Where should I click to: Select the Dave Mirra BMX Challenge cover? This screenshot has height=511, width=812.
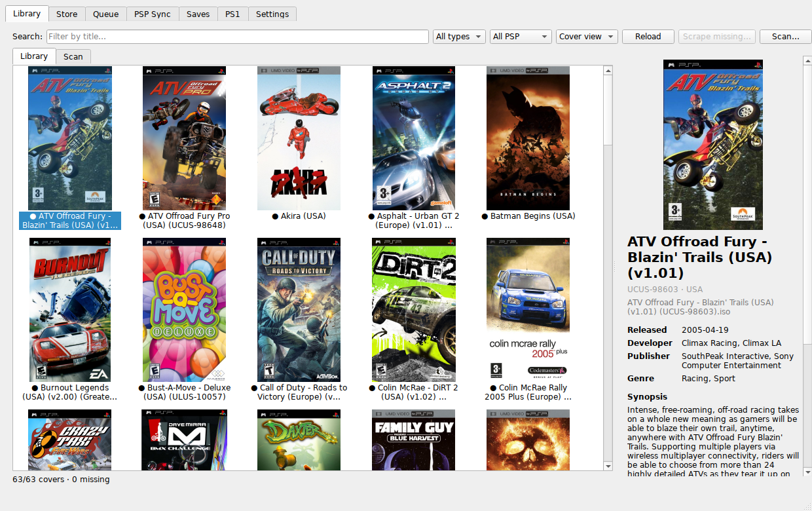(x=185, y=440)
